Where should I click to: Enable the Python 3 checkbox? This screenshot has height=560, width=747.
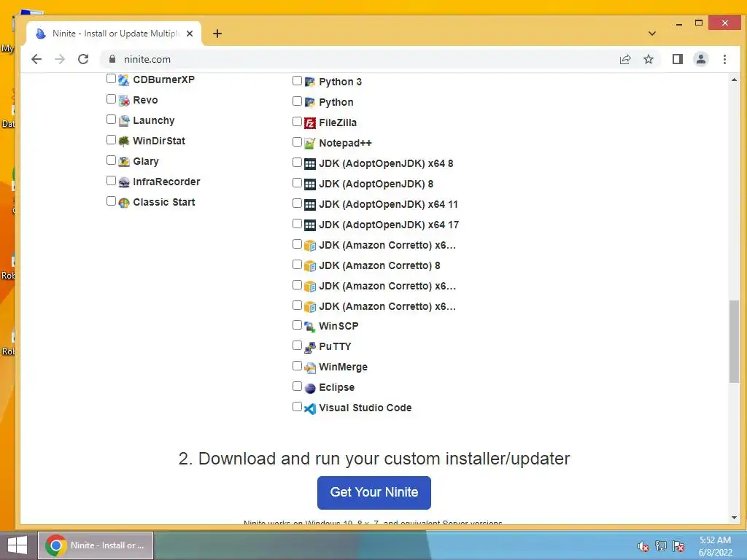297,80
